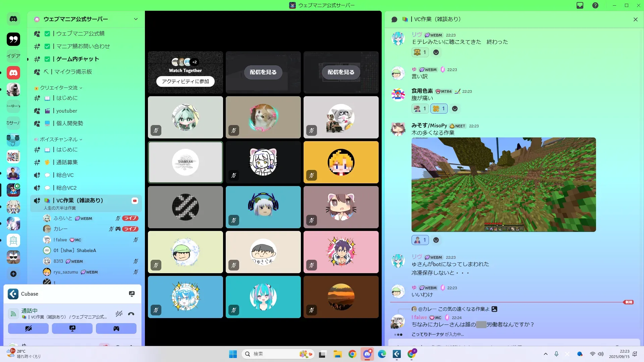This screenshot has height=362, width=644.
Task: Disconnect from the voice call
Action: click(131, 314)
